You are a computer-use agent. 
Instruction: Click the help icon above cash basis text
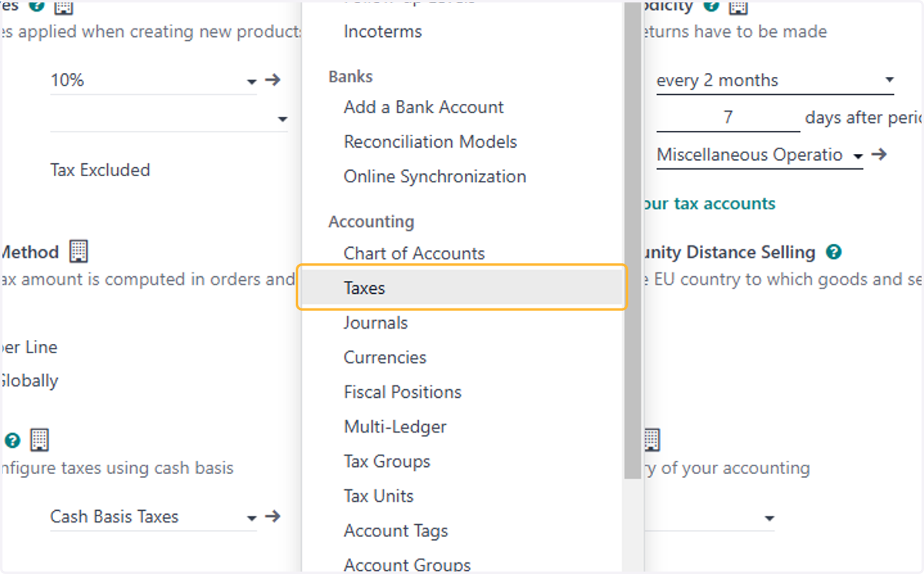coord(12,441)
